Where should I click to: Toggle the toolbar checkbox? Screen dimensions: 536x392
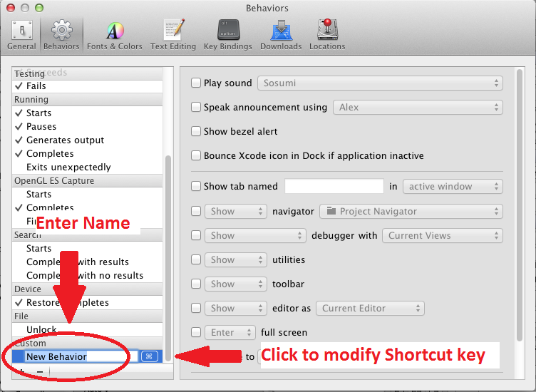click(x=196, y=284)
